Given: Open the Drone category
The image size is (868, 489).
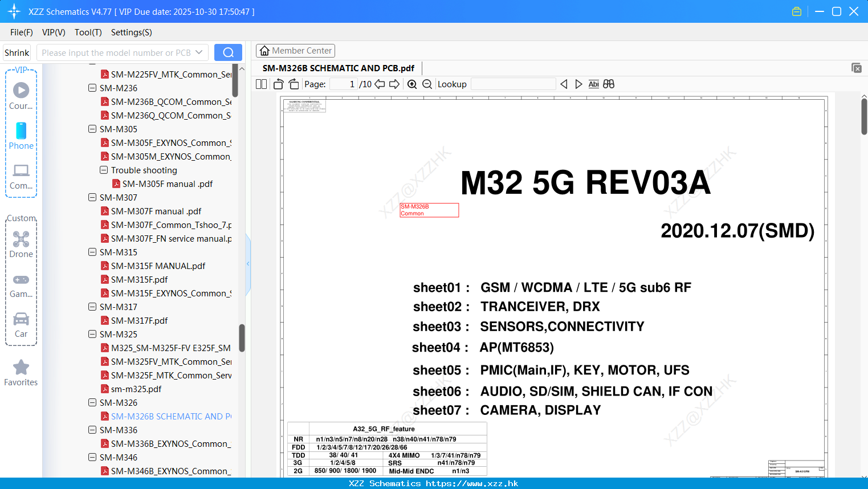Looking at the screenshot, I should tap(21, 244).
